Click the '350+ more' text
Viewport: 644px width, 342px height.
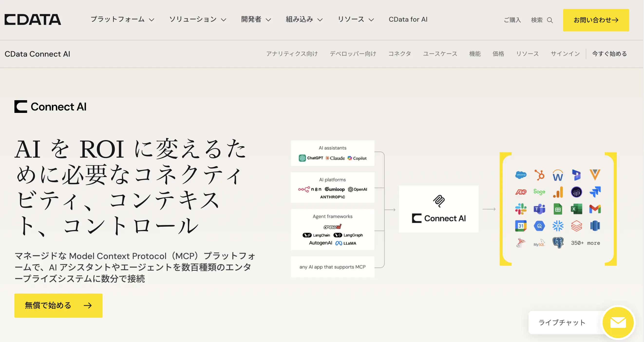pos(585,243)
